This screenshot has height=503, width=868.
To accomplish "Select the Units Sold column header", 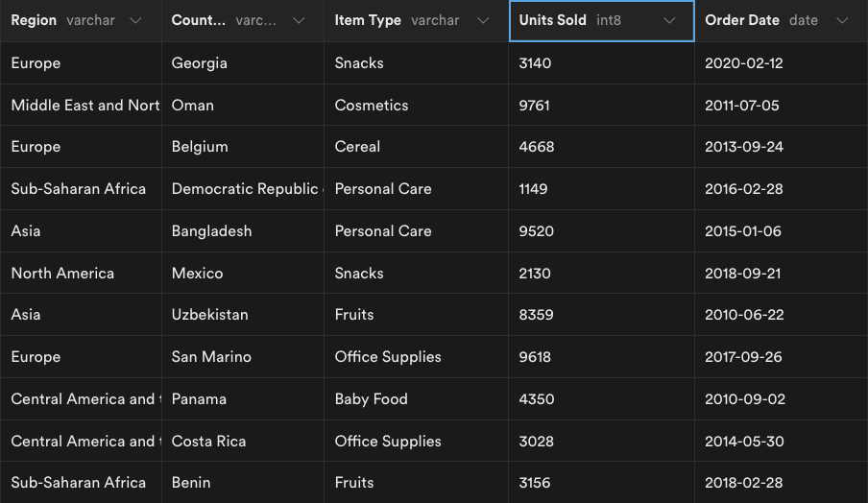I will pyautogui.click(x=601, y=21).
